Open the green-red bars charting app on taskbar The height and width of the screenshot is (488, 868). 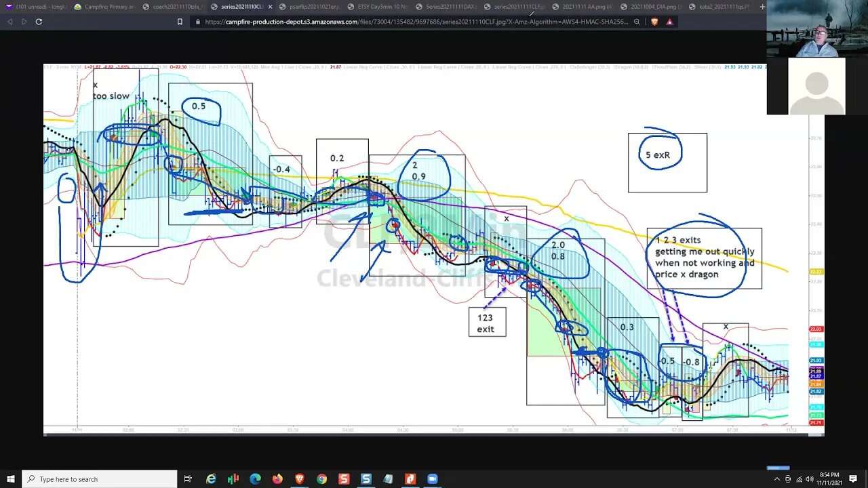tap(233, 479)
